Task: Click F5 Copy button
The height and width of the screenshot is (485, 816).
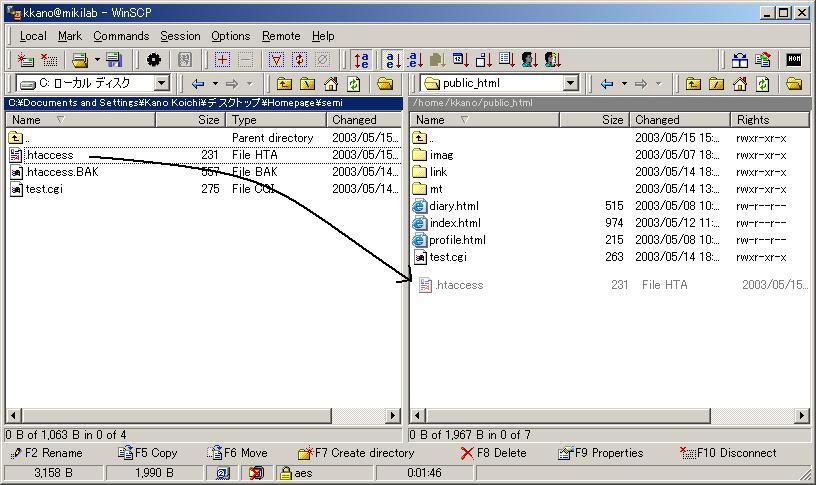Action: click(147, 453)
